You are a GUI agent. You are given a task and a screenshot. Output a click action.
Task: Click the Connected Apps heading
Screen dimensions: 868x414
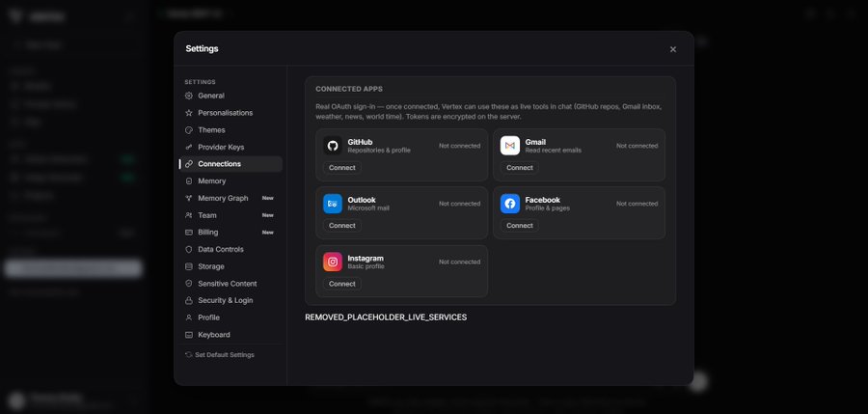pyautogui.click(x=349, y=89)
